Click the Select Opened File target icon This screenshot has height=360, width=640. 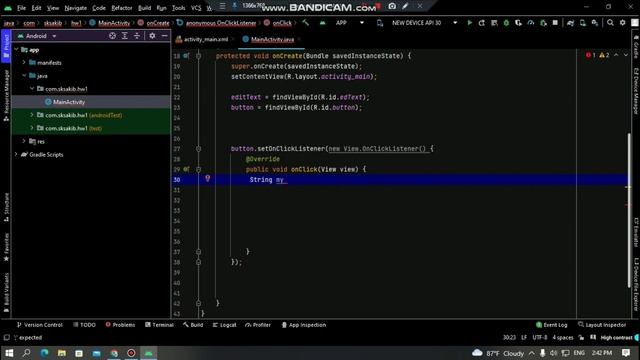click(112, 36)
